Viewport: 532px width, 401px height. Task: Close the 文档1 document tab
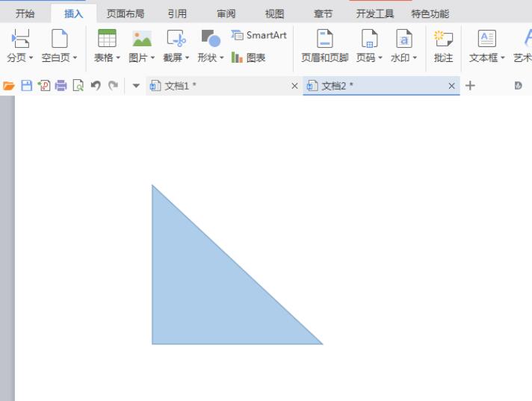pyautogui.click(x=294, y=86)
